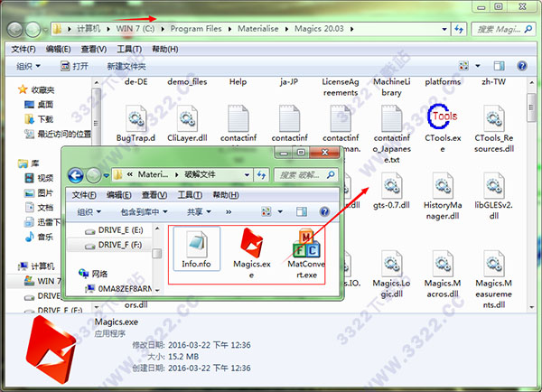Select 视频 library in sidebar

(x=39, y=178)
